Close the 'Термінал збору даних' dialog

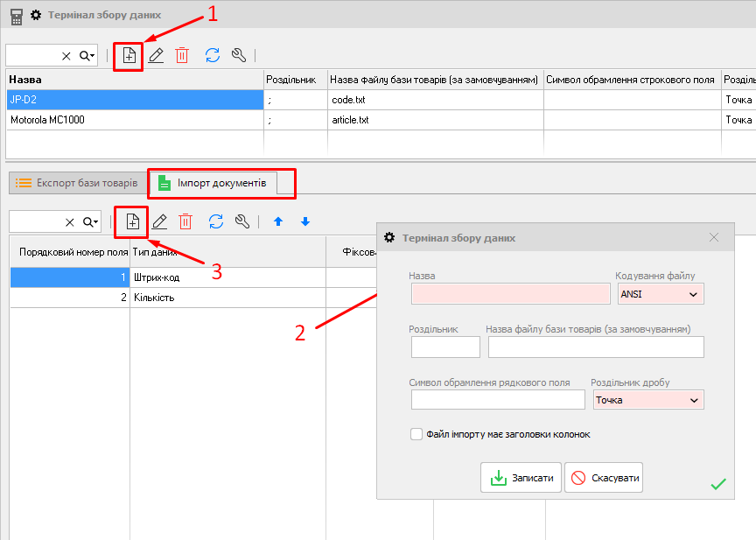click(713, 237)
